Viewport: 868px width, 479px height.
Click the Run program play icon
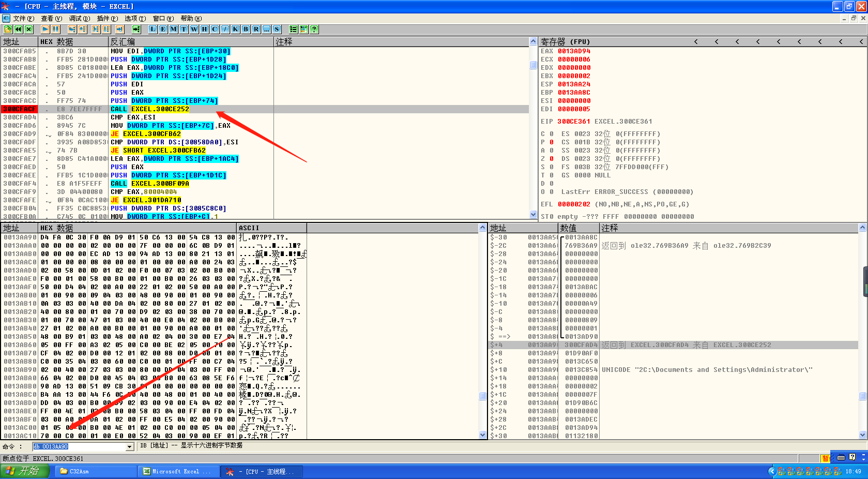(x=45, y=29)
